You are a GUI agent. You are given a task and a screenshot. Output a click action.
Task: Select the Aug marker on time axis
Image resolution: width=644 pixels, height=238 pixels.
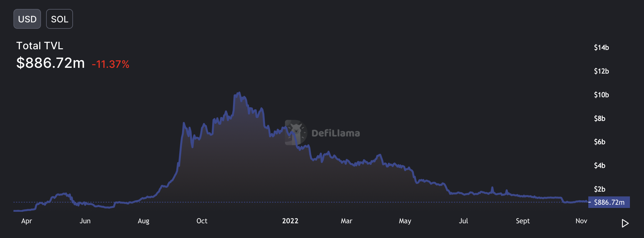click(143, 221)
